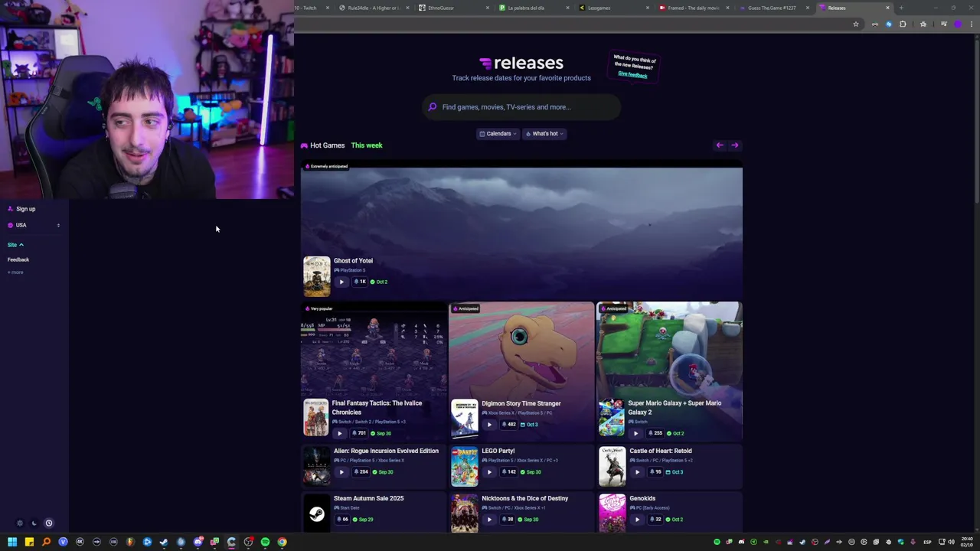Open the What's hot dropdown

pos(544,134)
